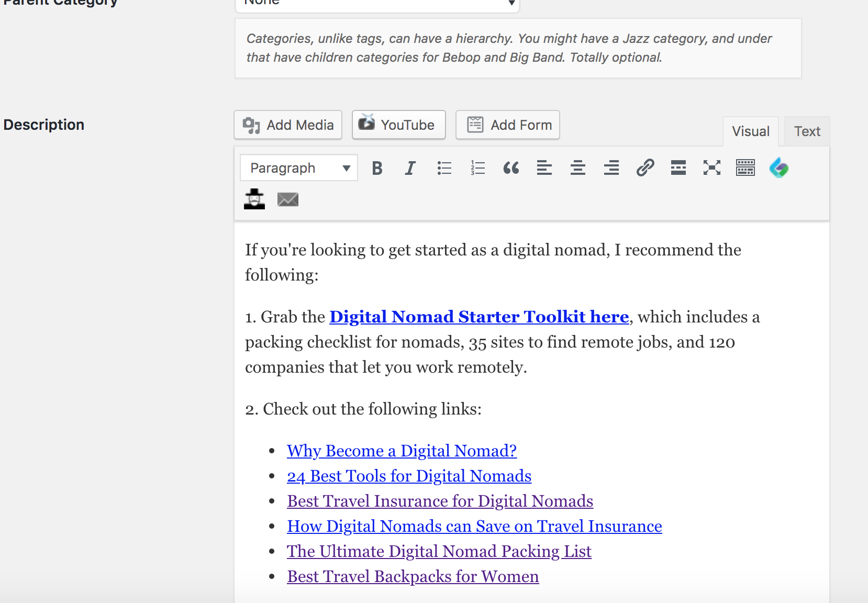Open the Digital Nomad Starter Toolkit here link
Viewport: 868px width, 603px height.
479,317
